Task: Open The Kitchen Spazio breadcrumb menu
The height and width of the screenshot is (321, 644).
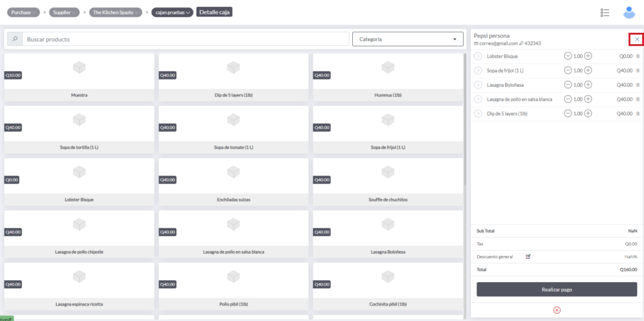Action: [x=116, y=12]
